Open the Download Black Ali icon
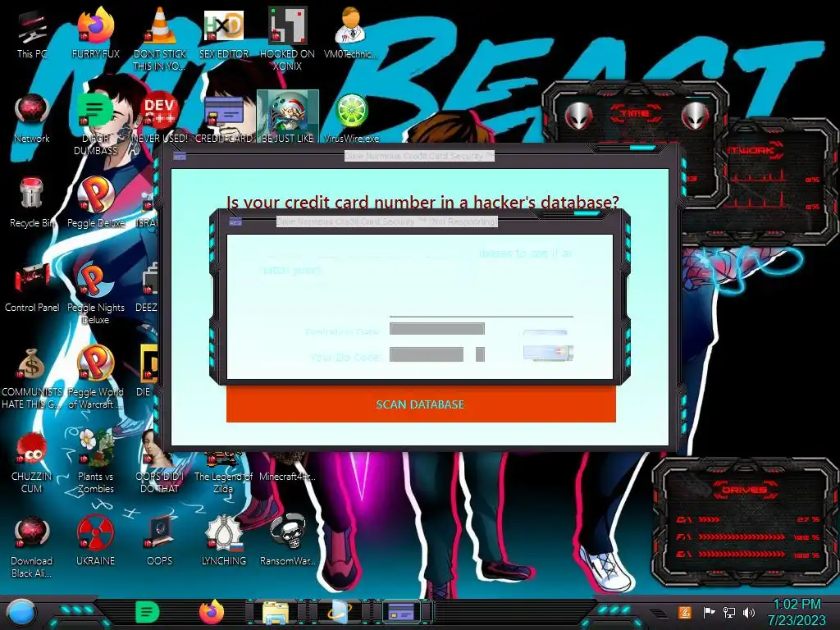This screenshot has width=840, height=630. (x=32, y=547)
